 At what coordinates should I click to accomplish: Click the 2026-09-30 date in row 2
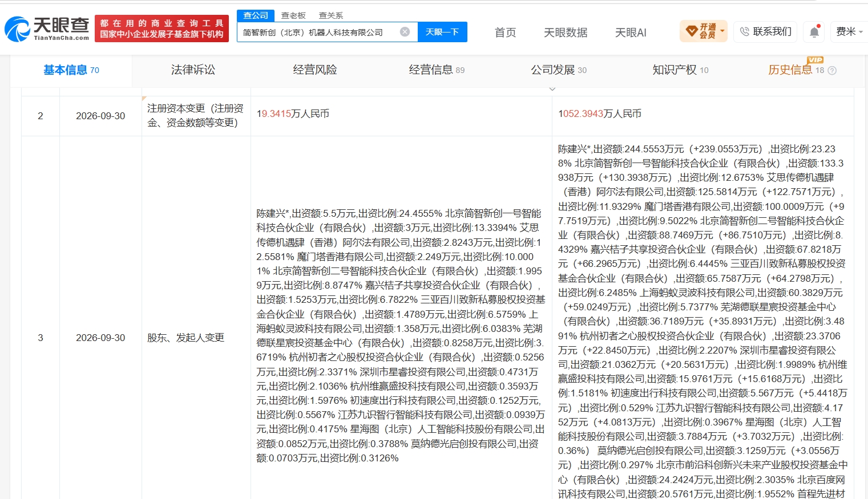tap(100, 116)
